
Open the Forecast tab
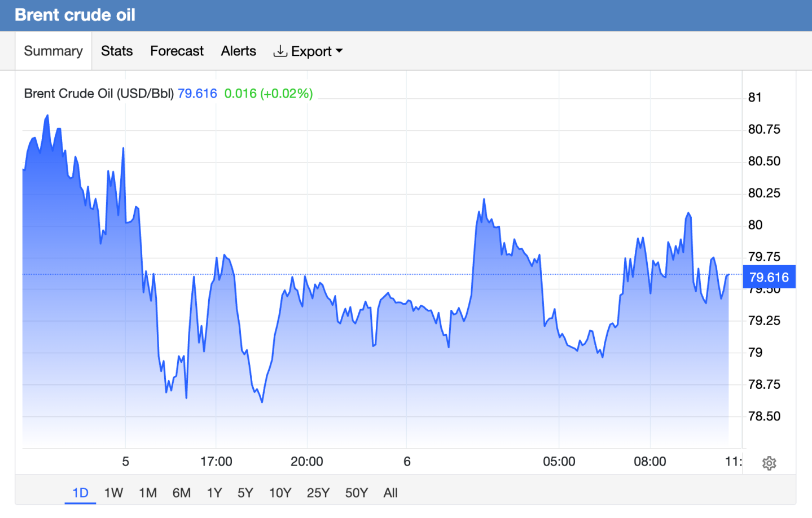177,51
